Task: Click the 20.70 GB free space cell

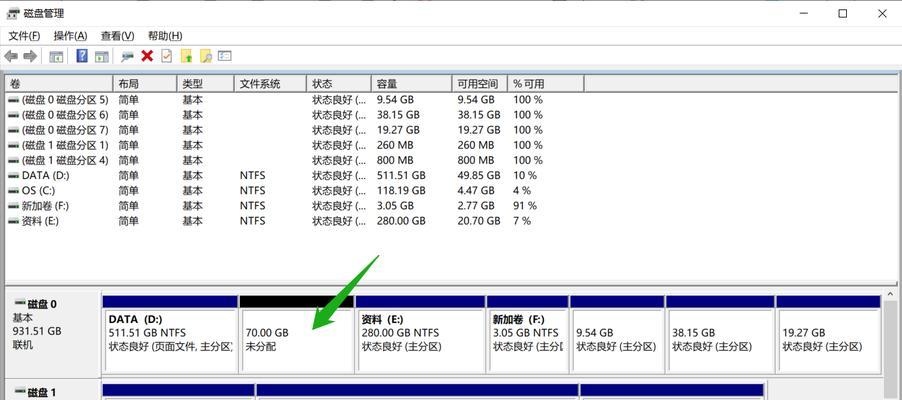Action: tap(479, 220)
